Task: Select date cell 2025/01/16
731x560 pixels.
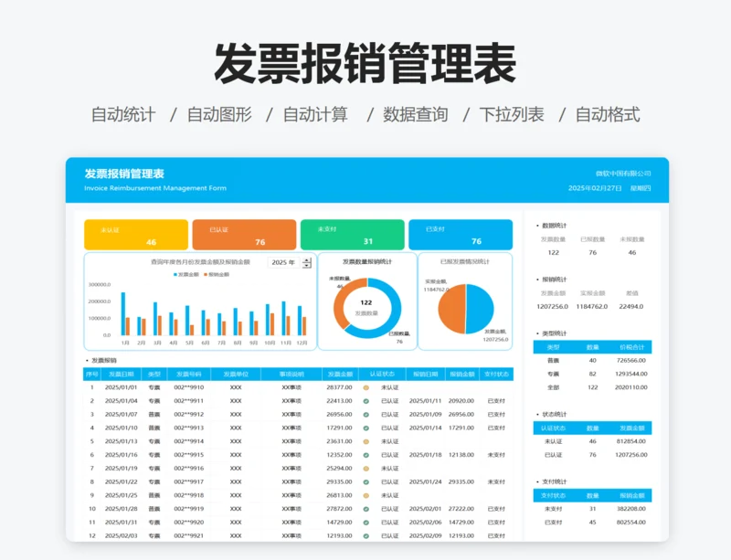Action: point(122,455)
